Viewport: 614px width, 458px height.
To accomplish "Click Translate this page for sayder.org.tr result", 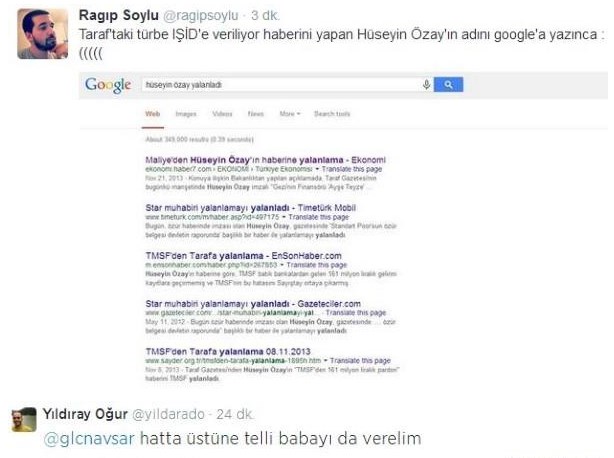I will tap(360, 361).
